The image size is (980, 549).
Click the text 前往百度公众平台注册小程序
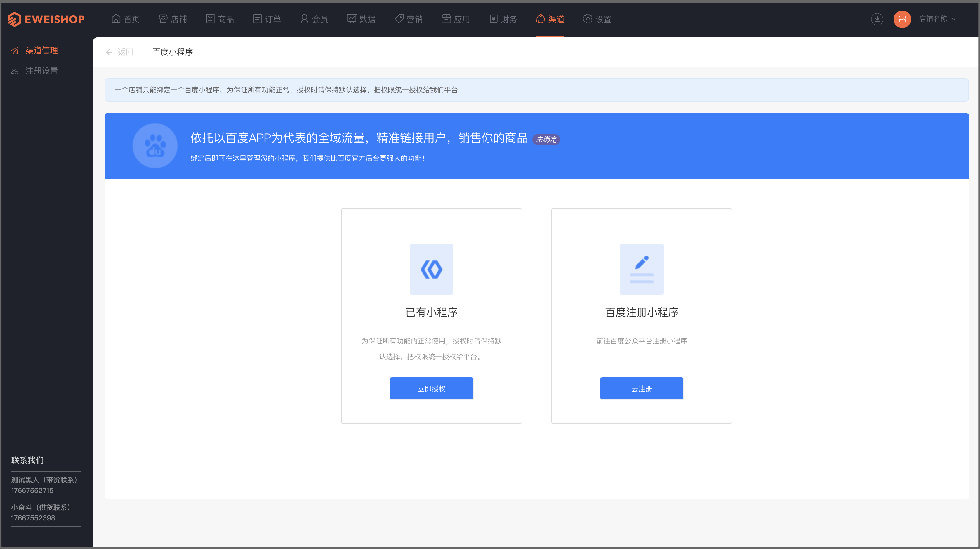[642, 341]
